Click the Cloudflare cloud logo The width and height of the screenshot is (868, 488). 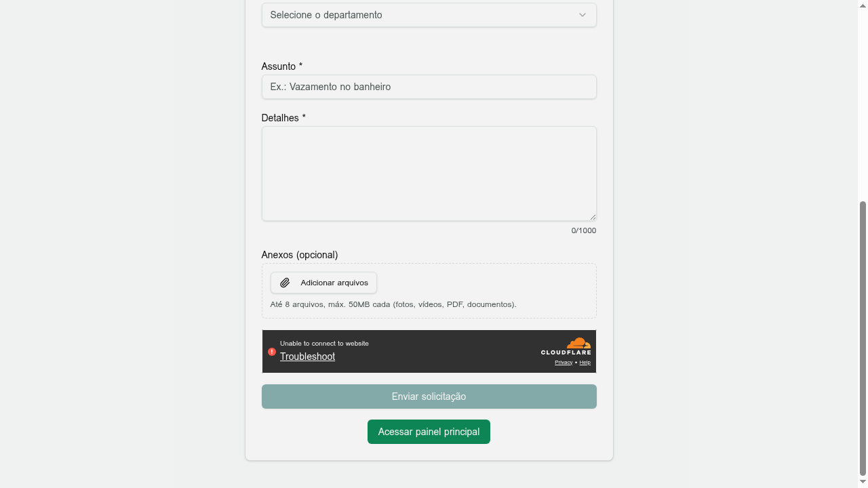click(578, 343)
